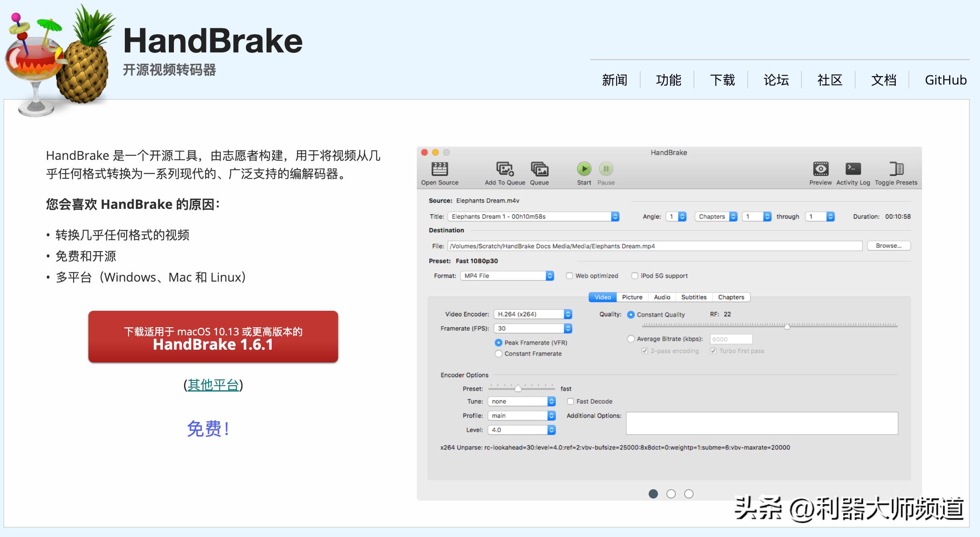Select the Constant Framerate radio button
Screen dimensions: 980x537
pyautogui.click(x=498, y=354)
